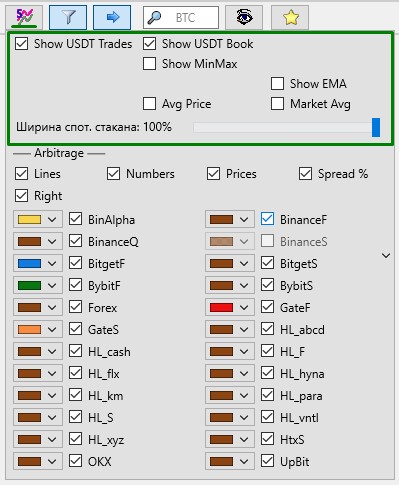Uncheck the HL_hyna exchange

(267, 373)
